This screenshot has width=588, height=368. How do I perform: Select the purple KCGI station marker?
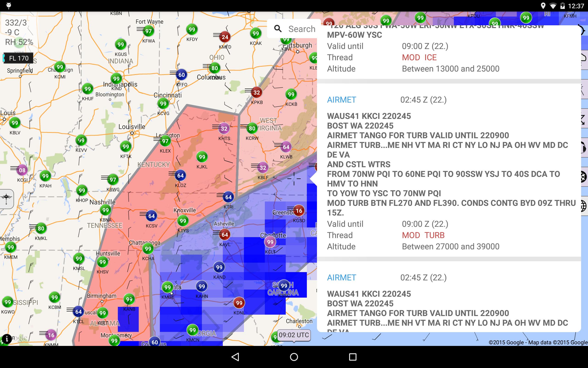tap(22, 170)
